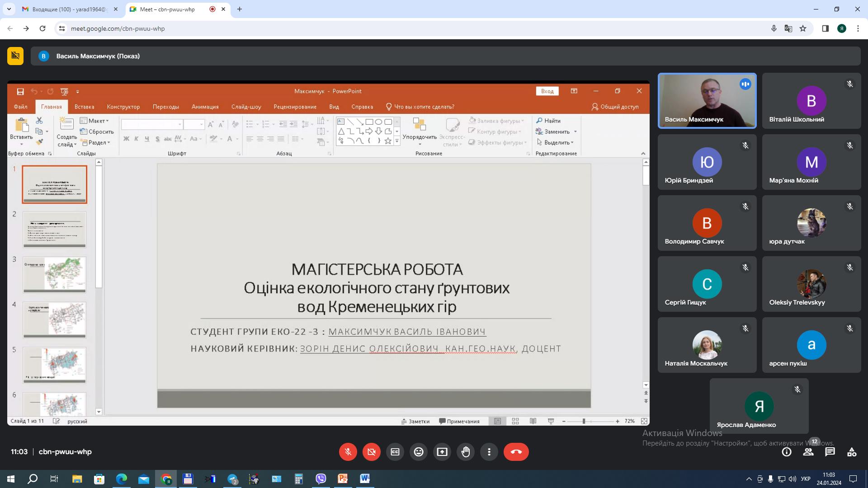Screen dimensions: 868x488
Task: Select the slide sorter view icon
Action: [x=515, y=421]
